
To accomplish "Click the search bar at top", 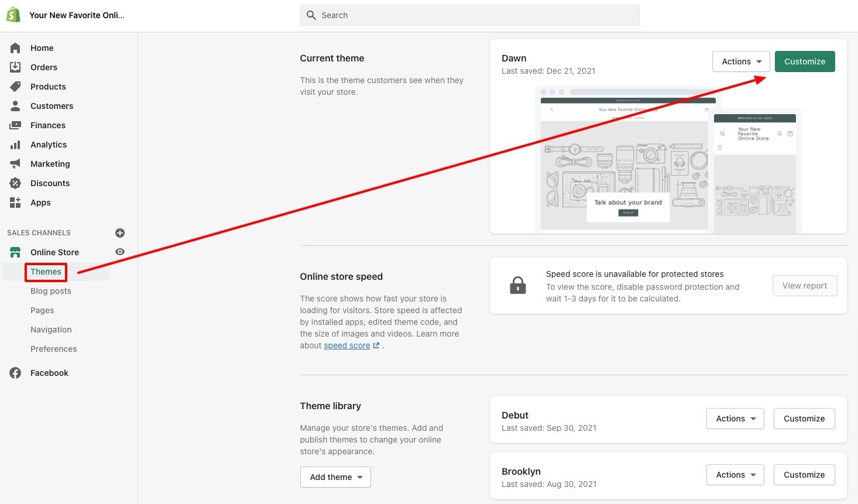I will coord(469,15).
